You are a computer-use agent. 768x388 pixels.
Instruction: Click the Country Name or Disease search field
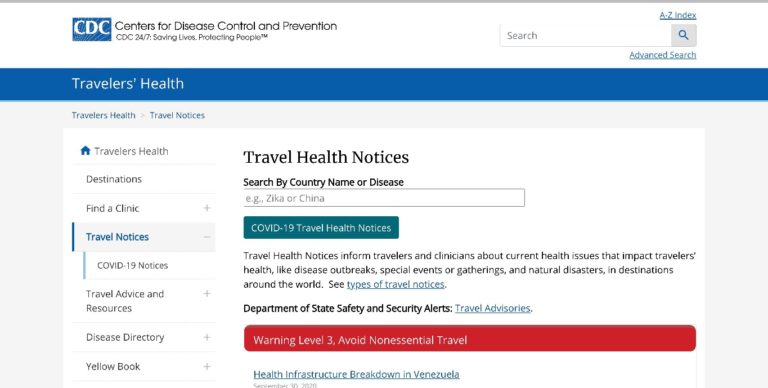[x=384, y=198]
